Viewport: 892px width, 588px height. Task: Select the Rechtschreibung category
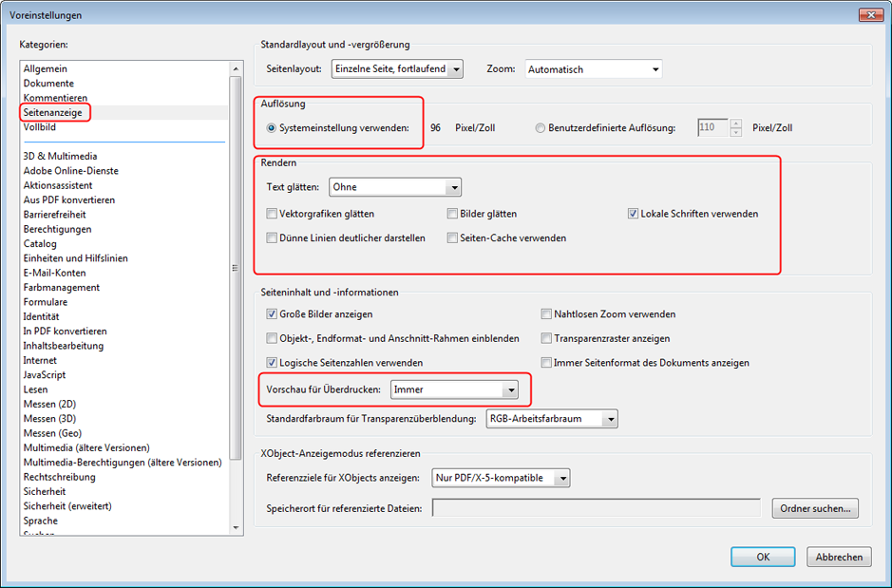click(59, 477)
